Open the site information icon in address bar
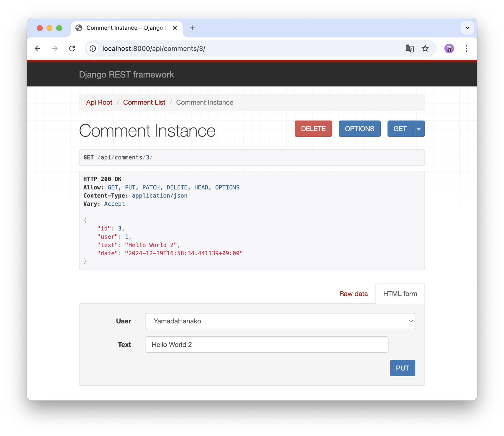Image resolution: width=504 pixels, height=436 pixels. click(93, 48)
